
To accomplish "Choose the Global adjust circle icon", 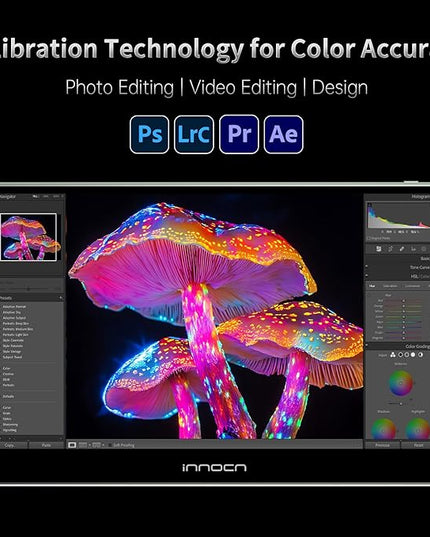I will point(420,355).
